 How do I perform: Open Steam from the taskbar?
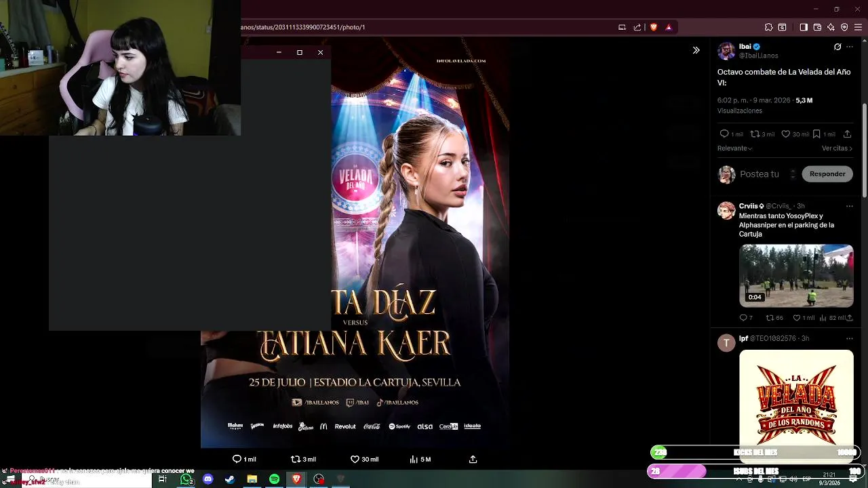[230, 479]
